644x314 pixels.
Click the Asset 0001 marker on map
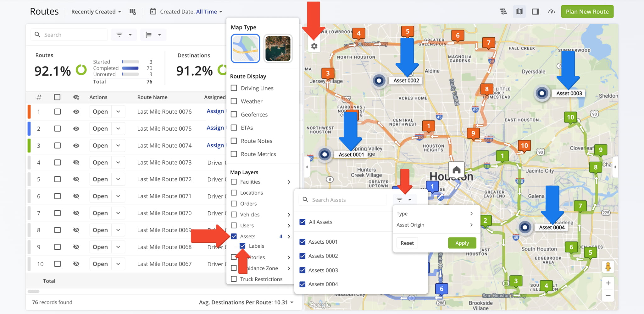point(325,154)
